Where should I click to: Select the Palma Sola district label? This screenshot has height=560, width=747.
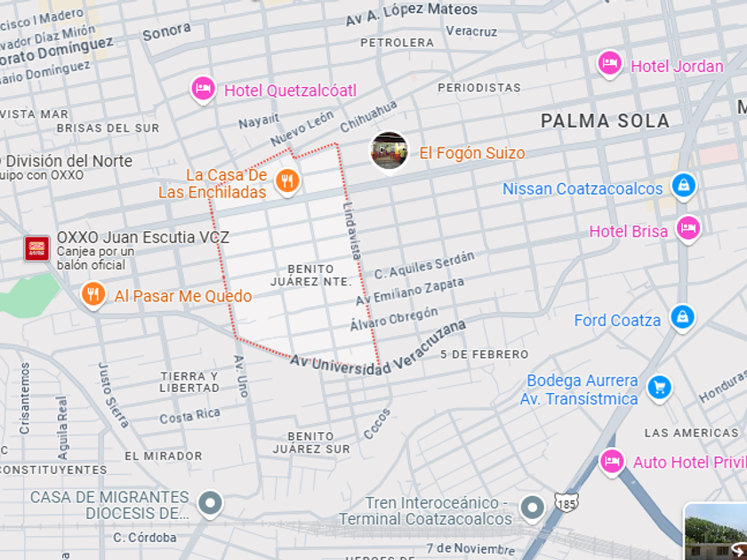(605, 121)
